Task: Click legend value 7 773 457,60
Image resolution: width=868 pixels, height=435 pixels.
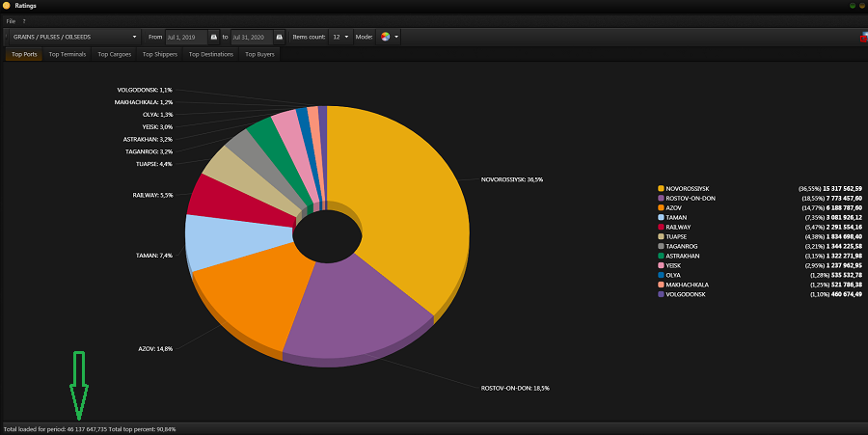Action: tap(844, 198)
